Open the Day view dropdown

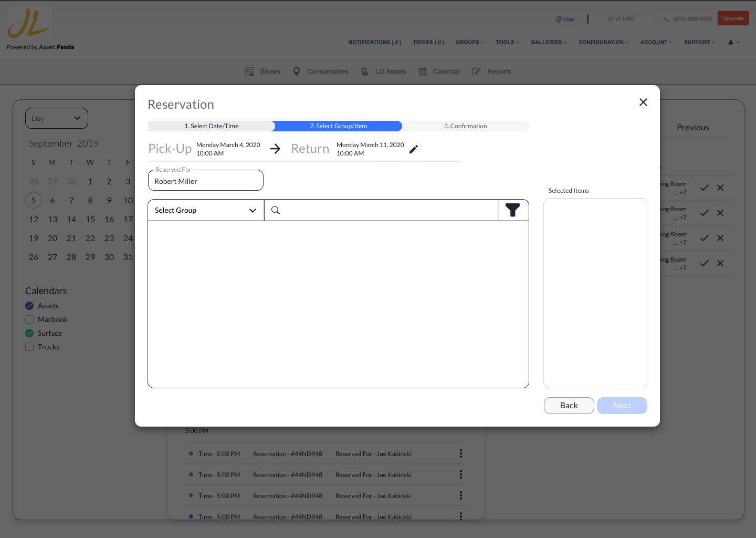[x=57, y=118]
